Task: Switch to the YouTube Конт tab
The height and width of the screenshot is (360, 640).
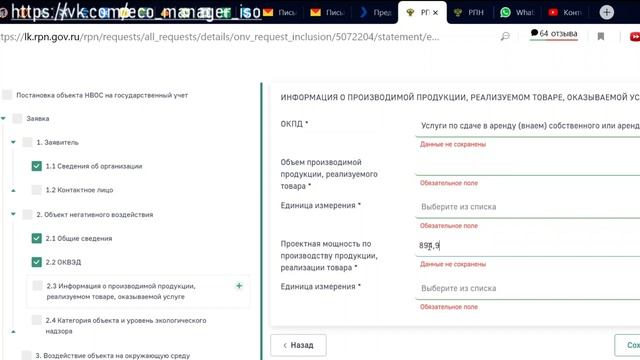Action: [x=565, y=13]
